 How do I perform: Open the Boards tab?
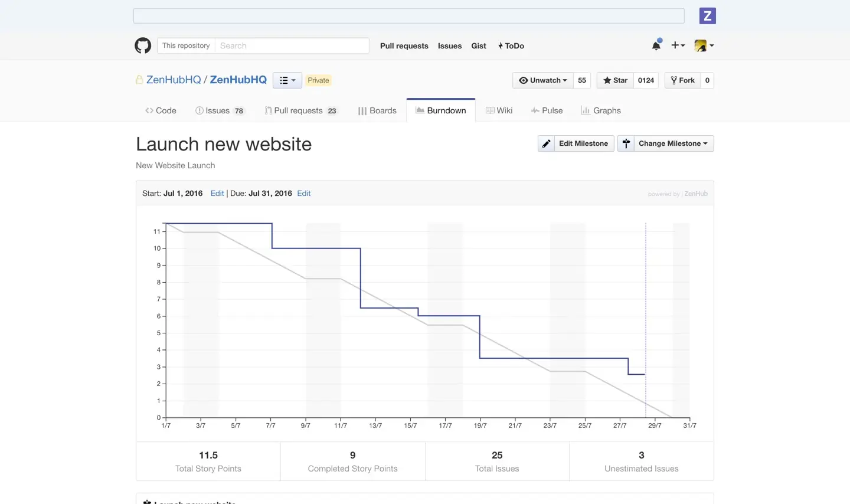point(377,110)
